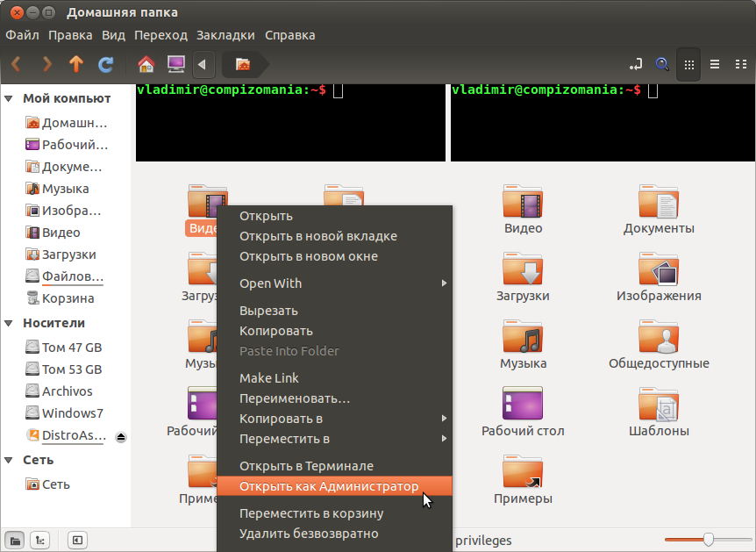The image size is (756, 552).
Task: Show places view via statusbar folder button
Action: pyautogui.click(x=15, y=541)
